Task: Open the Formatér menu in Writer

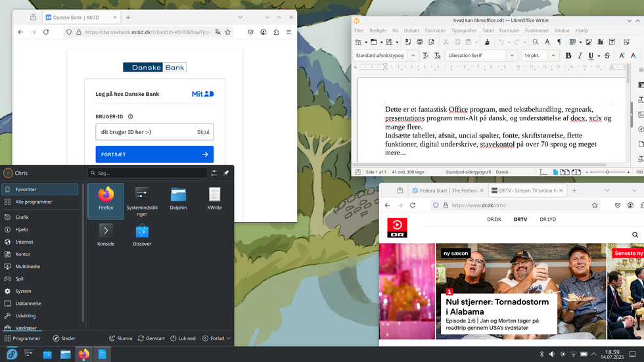Action: point(434,30)
